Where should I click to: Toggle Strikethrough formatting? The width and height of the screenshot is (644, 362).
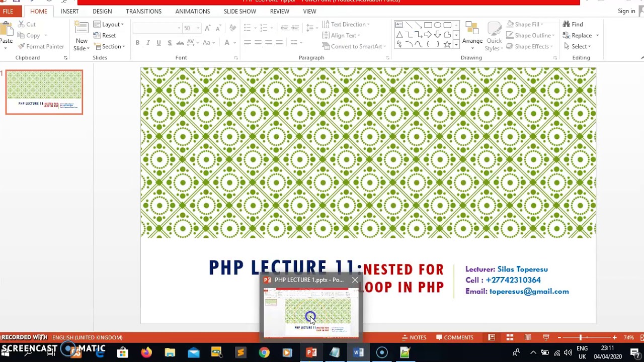(x=180, y=43)
